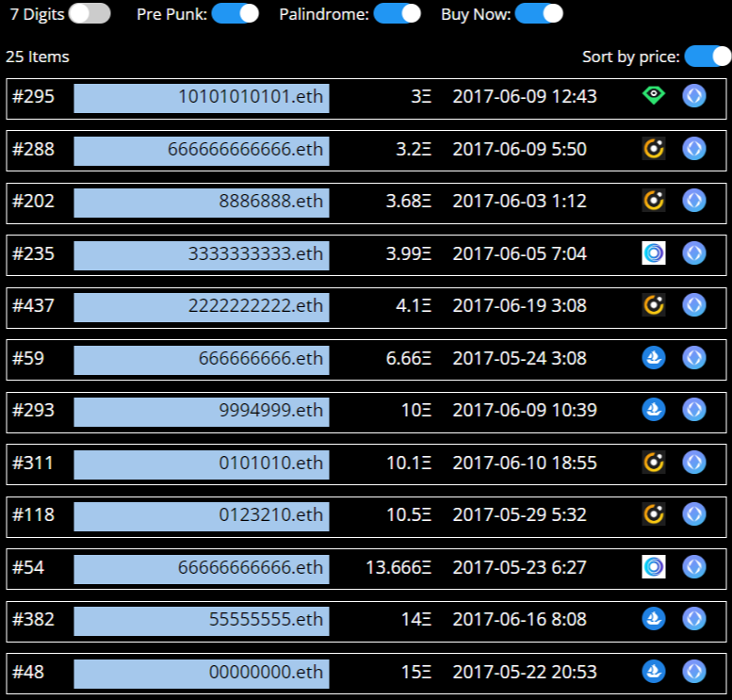Click ENS icon in row #202
732x700 pixels.
coord(694,201)
